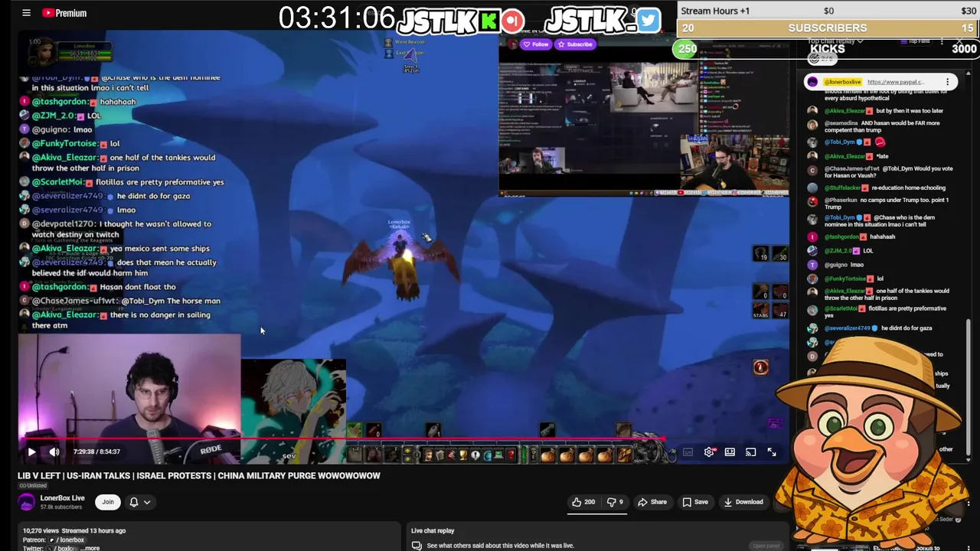Toggle subtitles with the captions button
The image size is (980, 551).
(x=688, y=452)
